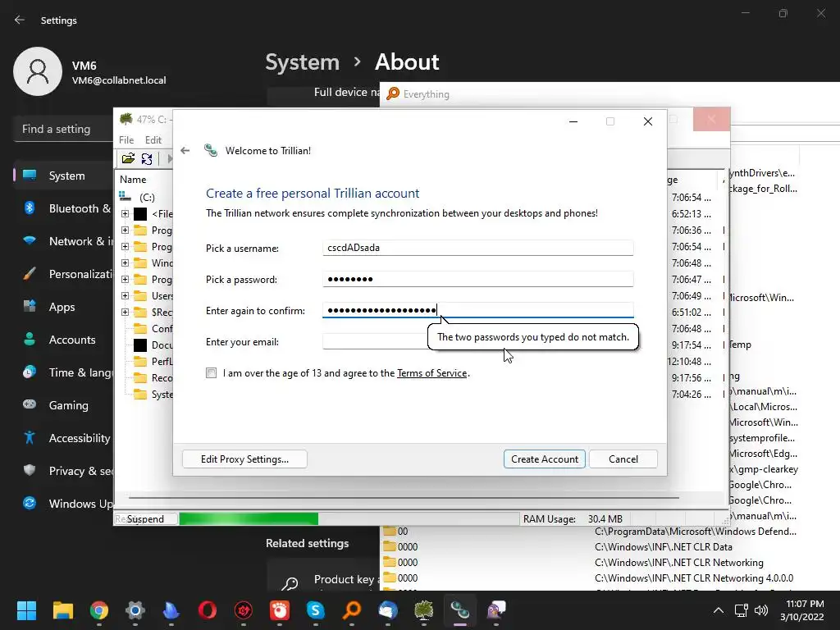Tick the over age 13 agreement checkbox
This screenshot has height=630, width=840.
tap(211, 373)
